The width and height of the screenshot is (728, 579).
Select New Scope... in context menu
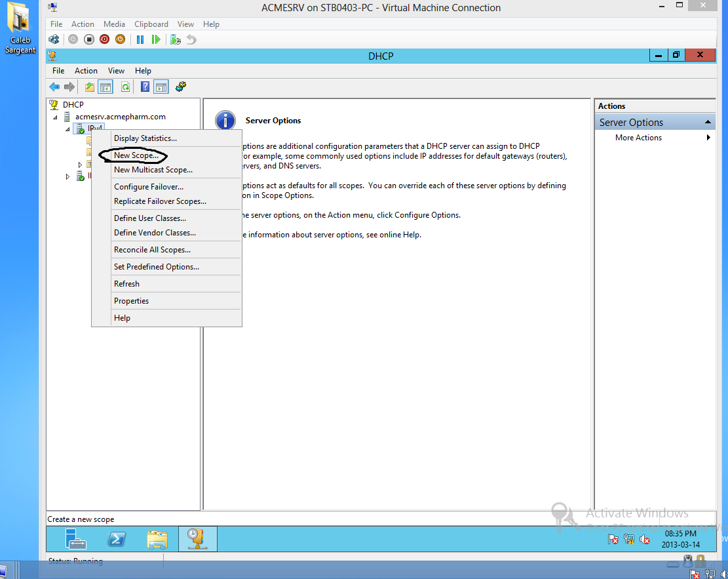[x=136, y=155]
